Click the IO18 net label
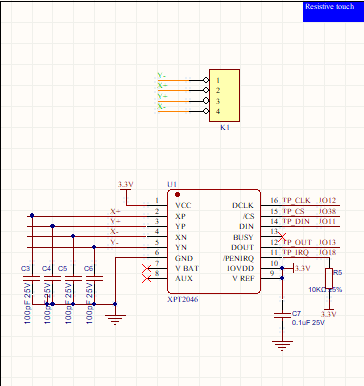The height and width of the screenshot is (386, 364). (x=327, y=253)
